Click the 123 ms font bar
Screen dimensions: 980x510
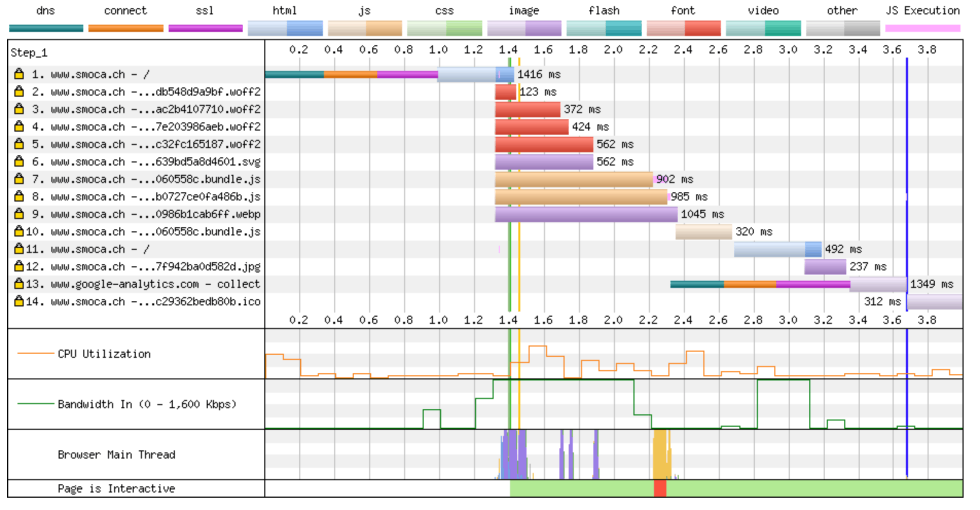click(x=505, y=92)
